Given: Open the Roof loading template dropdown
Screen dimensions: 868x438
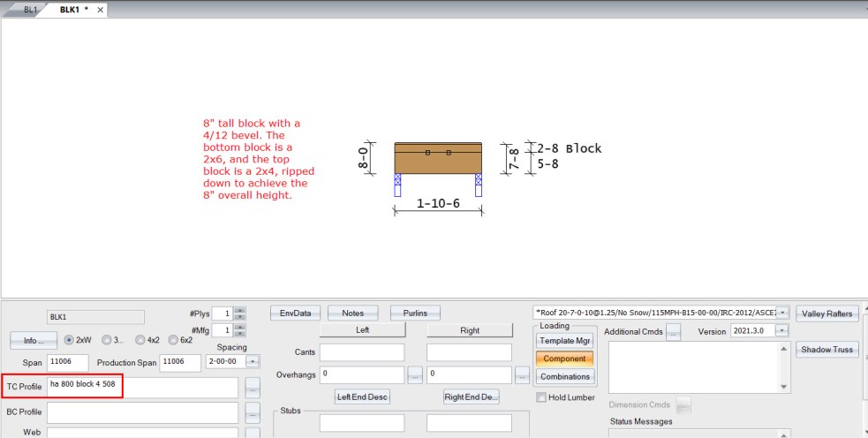Looking at the screenshot, I should click(x=782, y=313).
